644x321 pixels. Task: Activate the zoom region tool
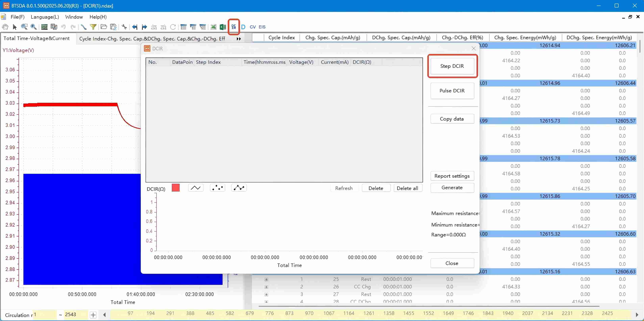[24, 27]
